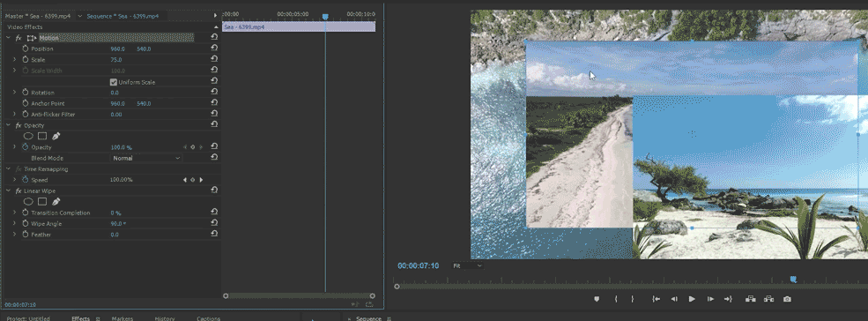The height and width of the screenshot is (321, 868).
Task: Click the Reset Effect icon for Motion
Action: [214, 38]
